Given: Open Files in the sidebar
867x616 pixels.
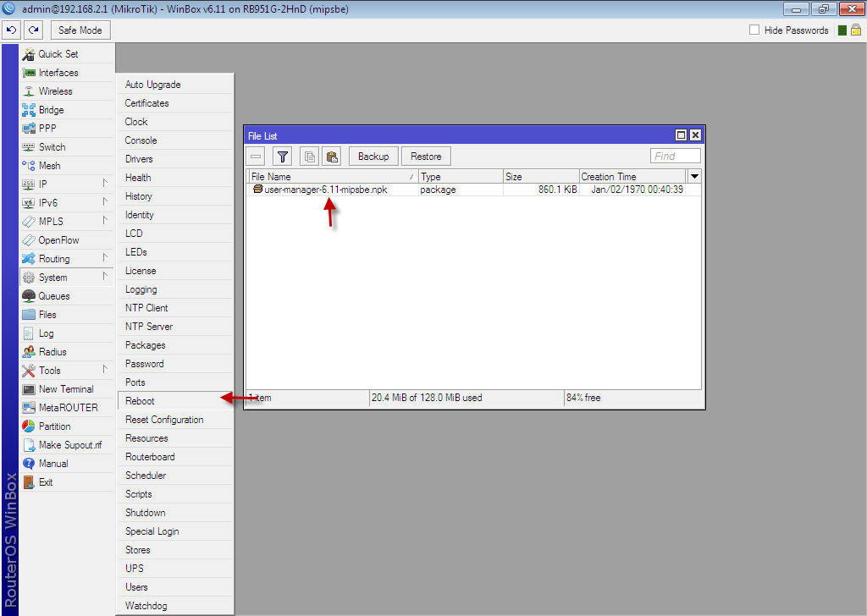Looking at the screenshot, I should [67, 315].
